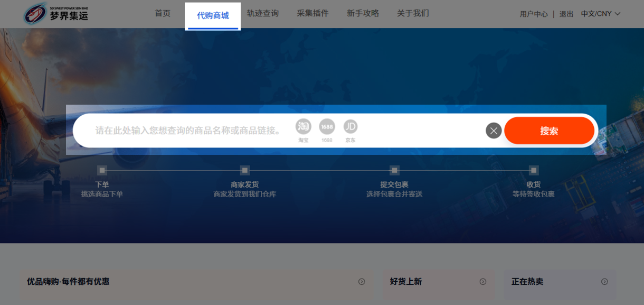Open the 中文/CNY language currency dropdown

600,14
